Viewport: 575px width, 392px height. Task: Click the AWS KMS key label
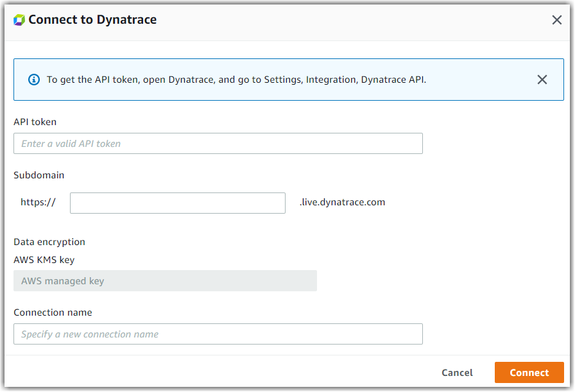[x=44, y=259]
